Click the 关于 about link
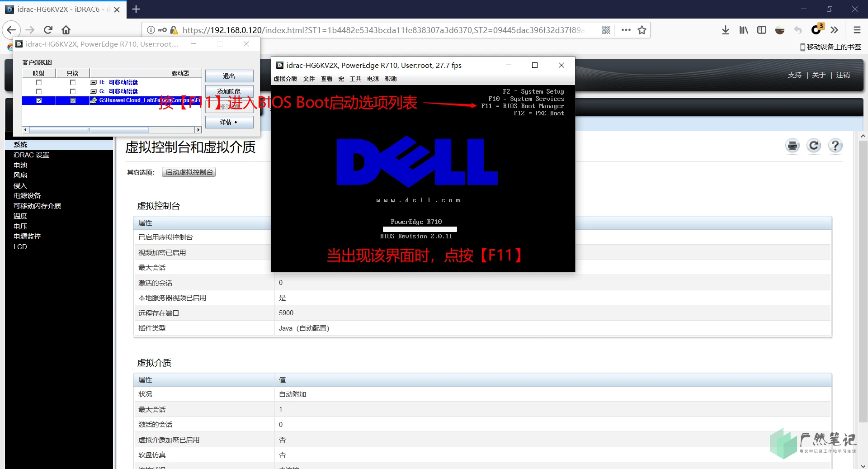The width and height of the screenshot is (868, 469). pos(819,75)
